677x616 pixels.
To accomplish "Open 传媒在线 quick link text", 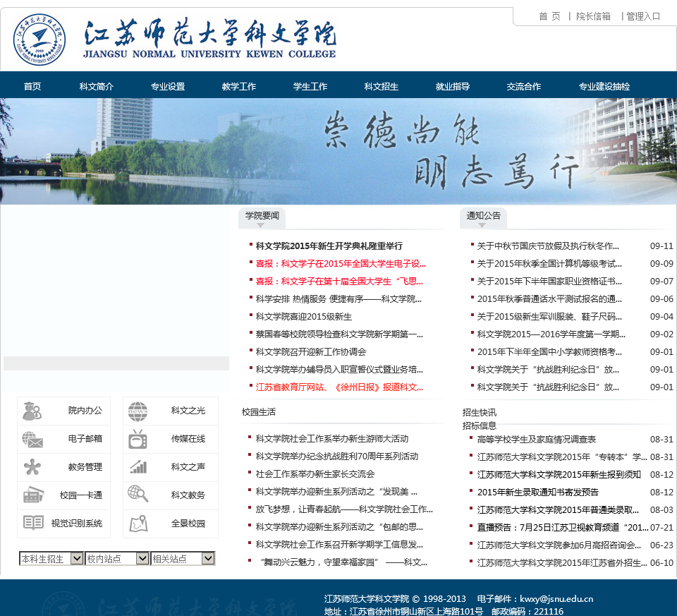I will 188,438.
